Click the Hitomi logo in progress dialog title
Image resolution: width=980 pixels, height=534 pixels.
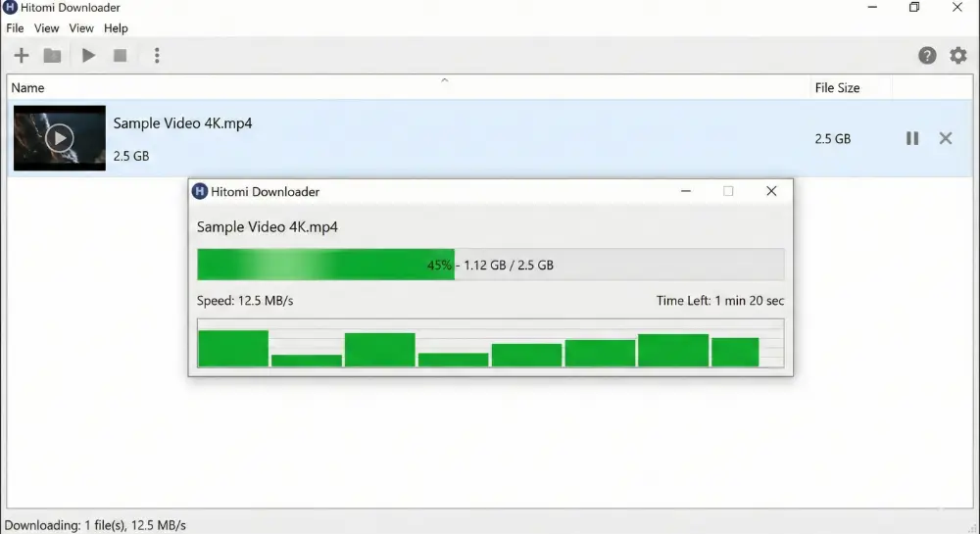200,191
